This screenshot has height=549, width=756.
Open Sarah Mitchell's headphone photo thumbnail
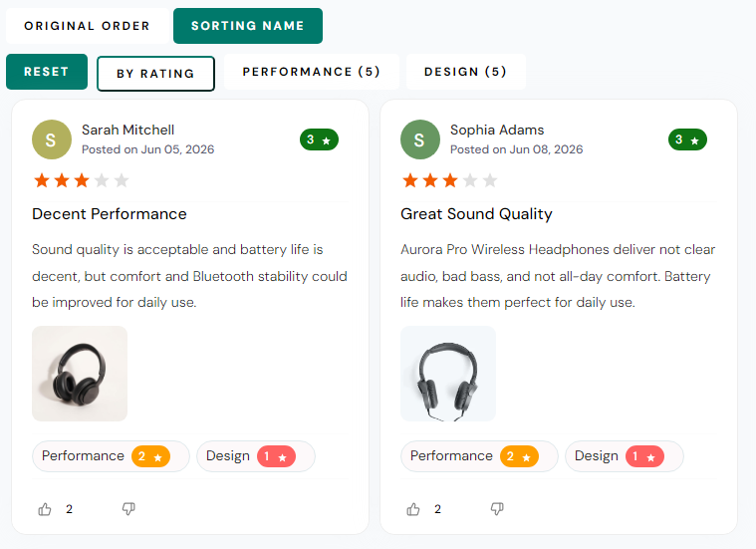pyautogui.click(x=80, y=374)
